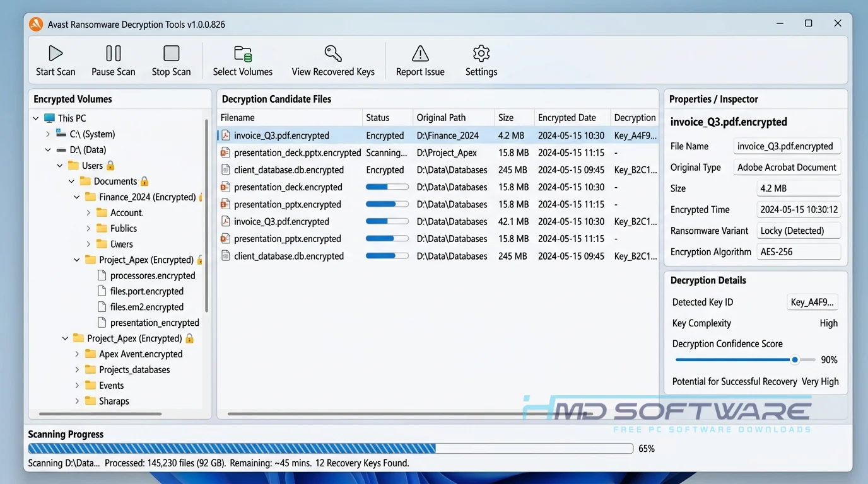Sort by Original Path column header
Screen dimensions: 868x484
point(454,118)
